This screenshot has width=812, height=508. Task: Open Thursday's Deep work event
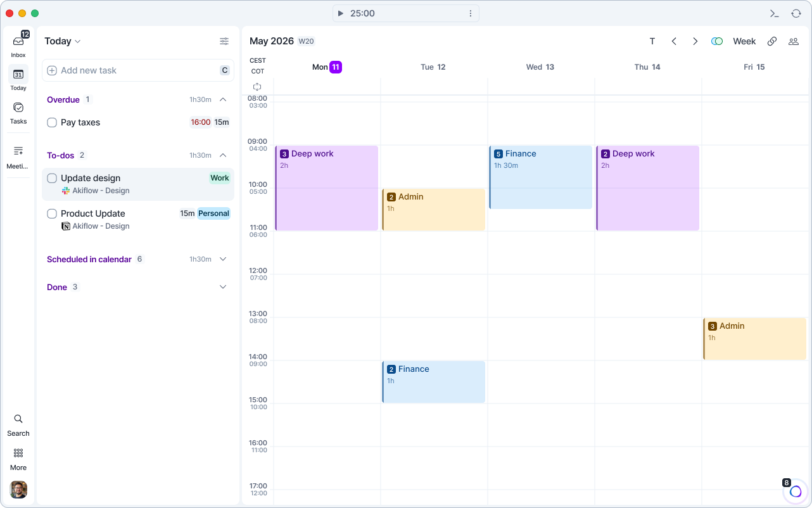(x=648, y=188)
